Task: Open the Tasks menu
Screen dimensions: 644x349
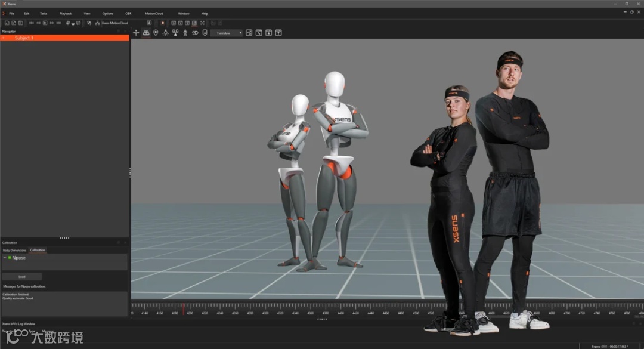Action: pos(44,14)
